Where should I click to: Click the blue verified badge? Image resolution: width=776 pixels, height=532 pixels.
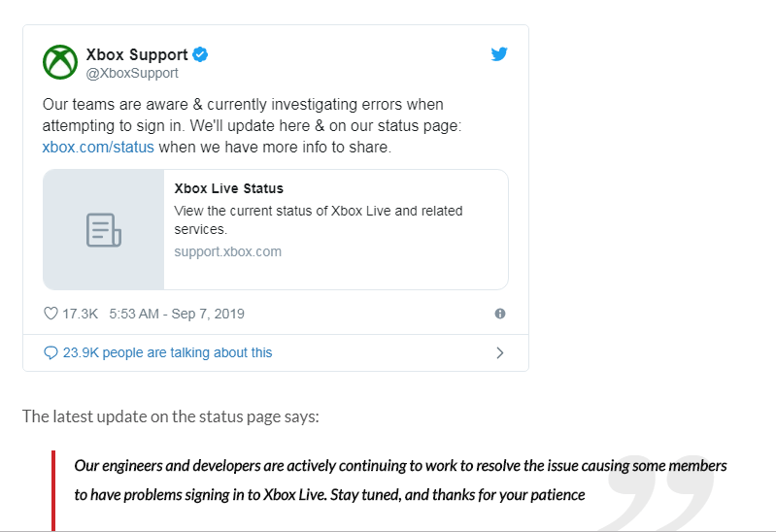pos(200,54)
